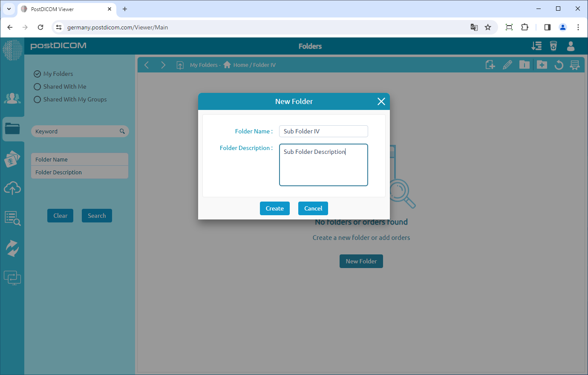Navigate forward with the right chevron arrow
The height and width of the screenshot is (375, 588).
163,65
